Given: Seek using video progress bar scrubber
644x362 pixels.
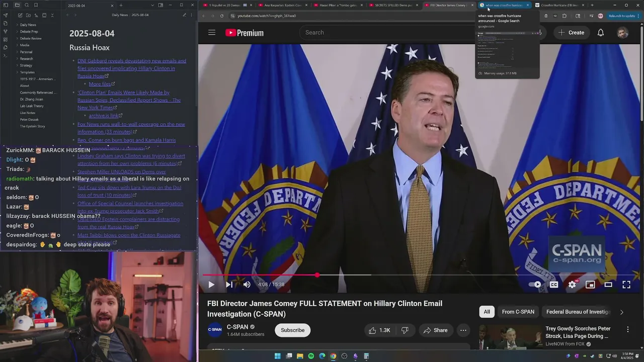Looking at the screenshot, I should (317, 275).
